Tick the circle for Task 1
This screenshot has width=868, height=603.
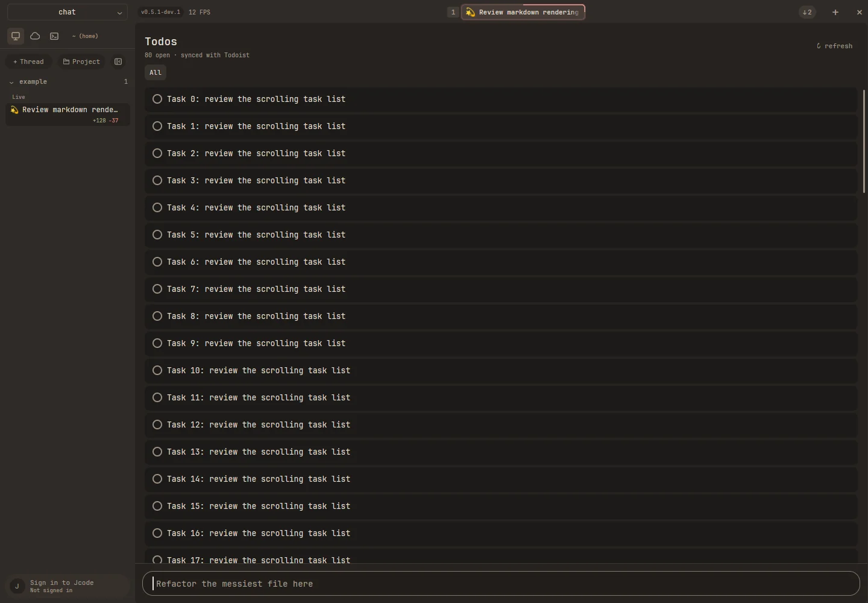tap(157, 126)
